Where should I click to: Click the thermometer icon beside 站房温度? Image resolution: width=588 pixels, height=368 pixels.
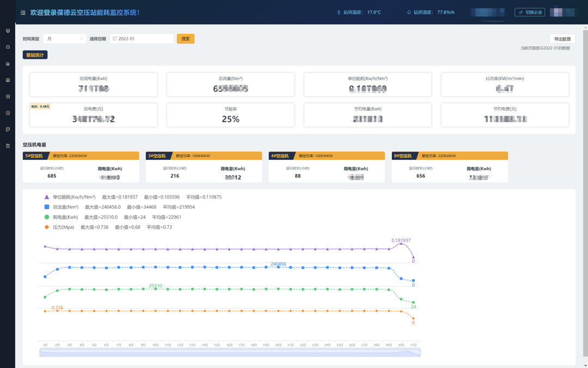point(338,12)
